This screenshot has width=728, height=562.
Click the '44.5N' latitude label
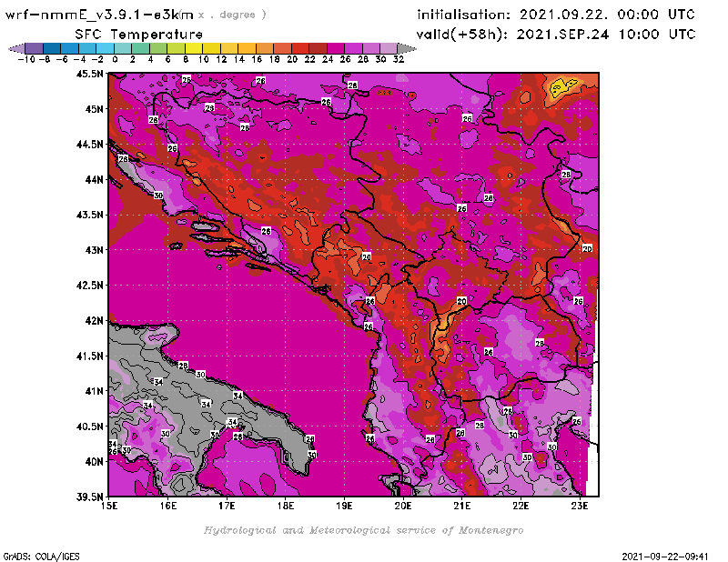89,145
